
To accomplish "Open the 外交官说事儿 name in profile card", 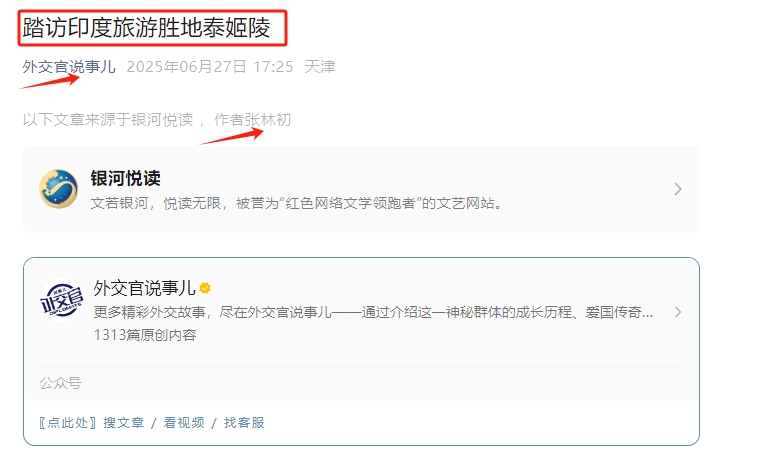I will click(144, 288).
